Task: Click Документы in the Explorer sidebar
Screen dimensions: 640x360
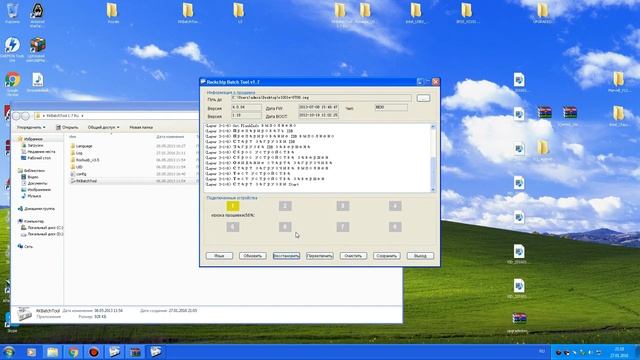Action: [x=34, y=183]
